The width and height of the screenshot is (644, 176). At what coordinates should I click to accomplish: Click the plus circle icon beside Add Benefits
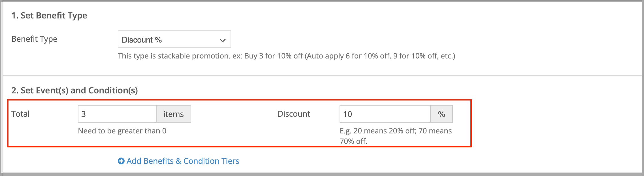[121, 161]
